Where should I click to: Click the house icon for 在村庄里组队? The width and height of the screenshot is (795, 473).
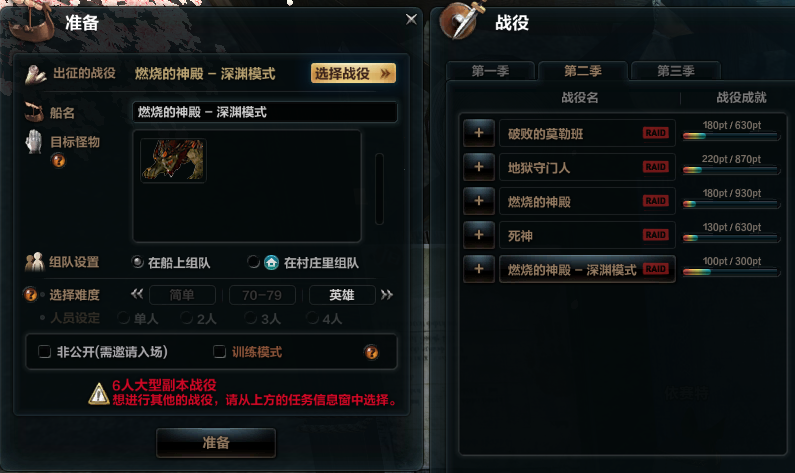tap(271, 263)
